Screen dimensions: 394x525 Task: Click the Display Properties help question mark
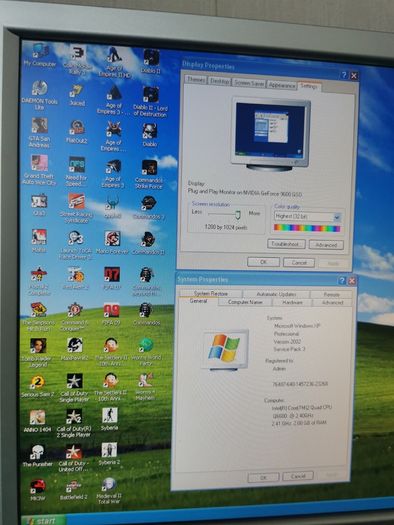click(x=344, y=75)
